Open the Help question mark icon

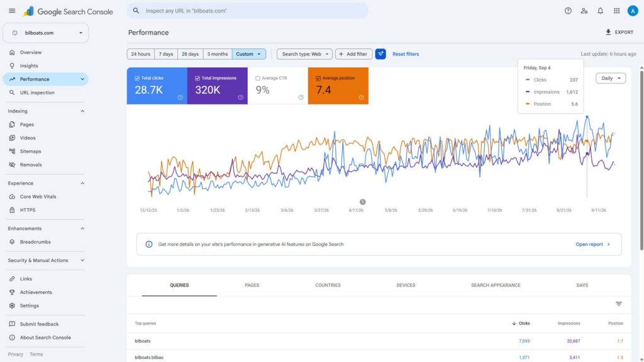tap(568, 11)
